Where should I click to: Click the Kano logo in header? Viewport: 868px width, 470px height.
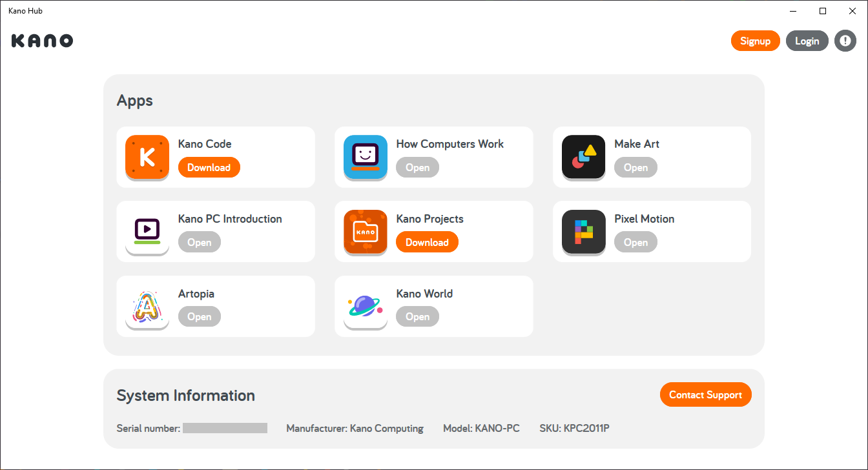(42, 41)
